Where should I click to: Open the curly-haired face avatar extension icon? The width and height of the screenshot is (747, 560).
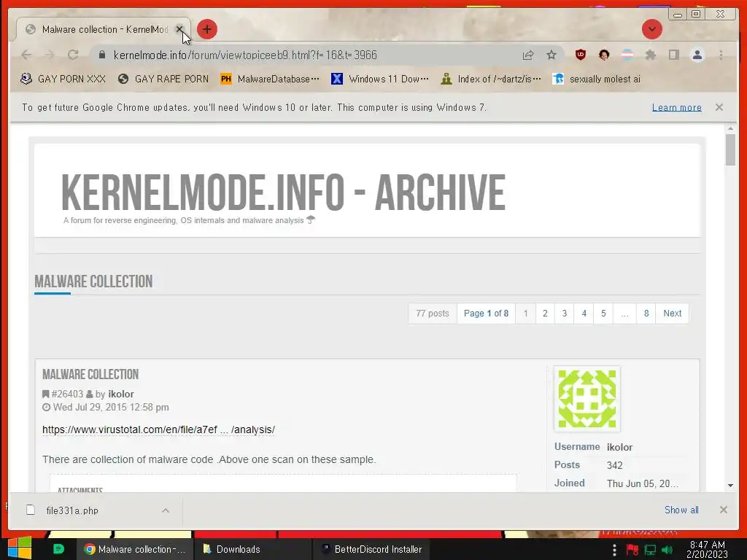(x=604, y=55)
